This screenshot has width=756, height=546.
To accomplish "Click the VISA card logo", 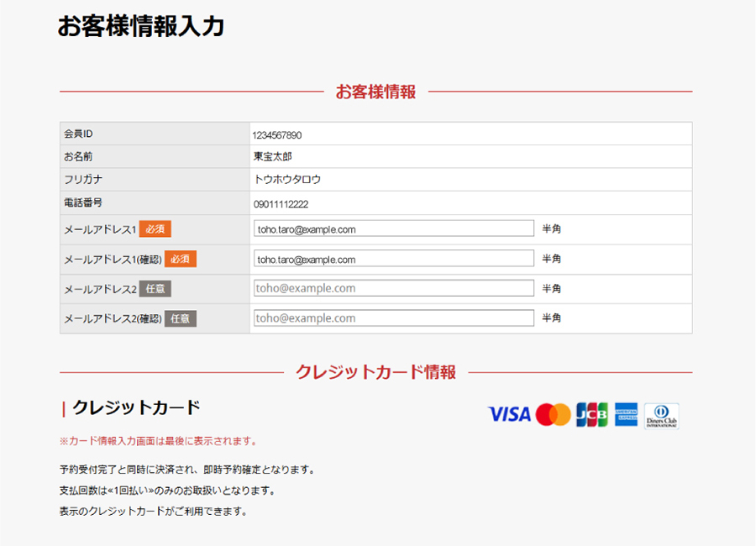I will click(509, 414).
